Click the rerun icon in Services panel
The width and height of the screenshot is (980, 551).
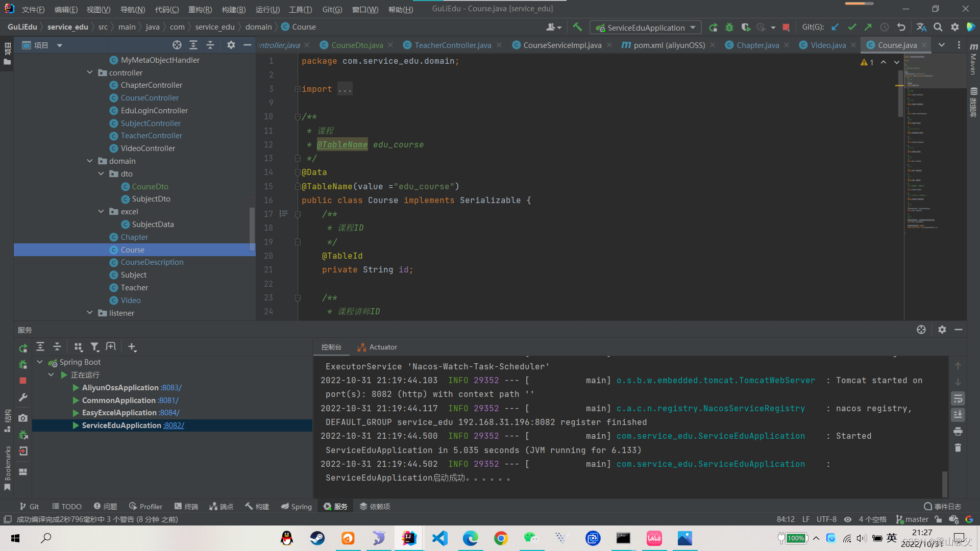[x=23, y=348]
